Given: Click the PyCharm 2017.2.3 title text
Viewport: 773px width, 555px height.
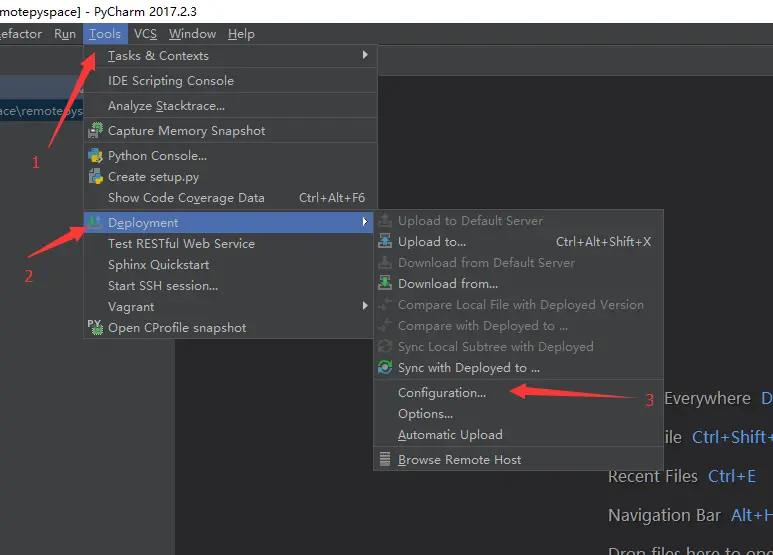Looking at the screenshot, I should tap(145, 11).
